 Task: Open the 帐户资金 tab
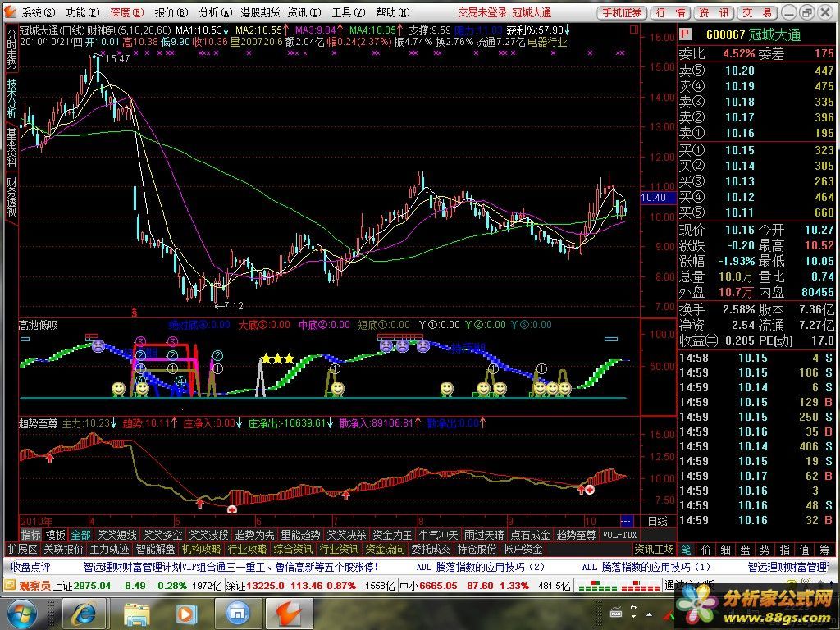tap(523, 549)
